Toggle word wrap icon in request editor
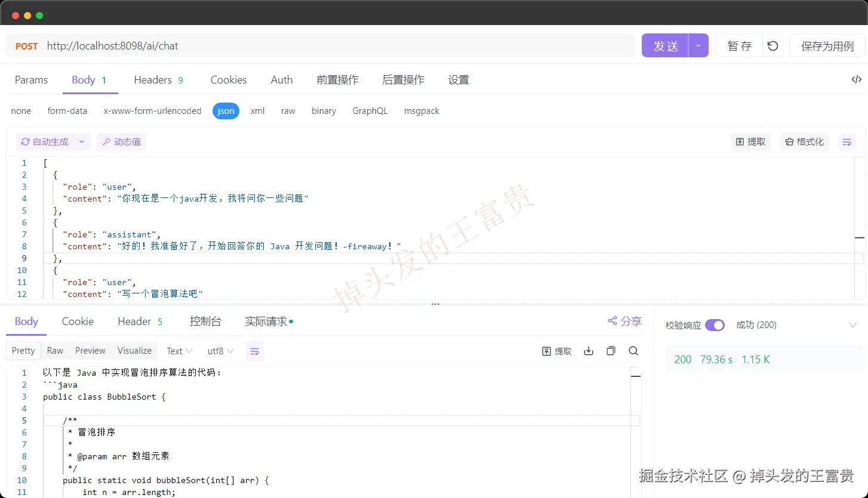The image size is (868, 498). [847, 142]
